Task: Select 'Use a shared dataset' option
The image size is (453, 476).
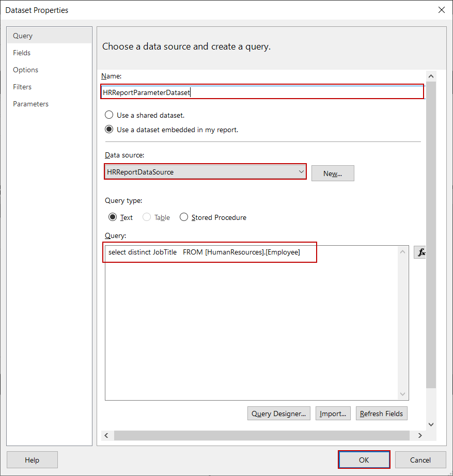Action: coord(108,115)
